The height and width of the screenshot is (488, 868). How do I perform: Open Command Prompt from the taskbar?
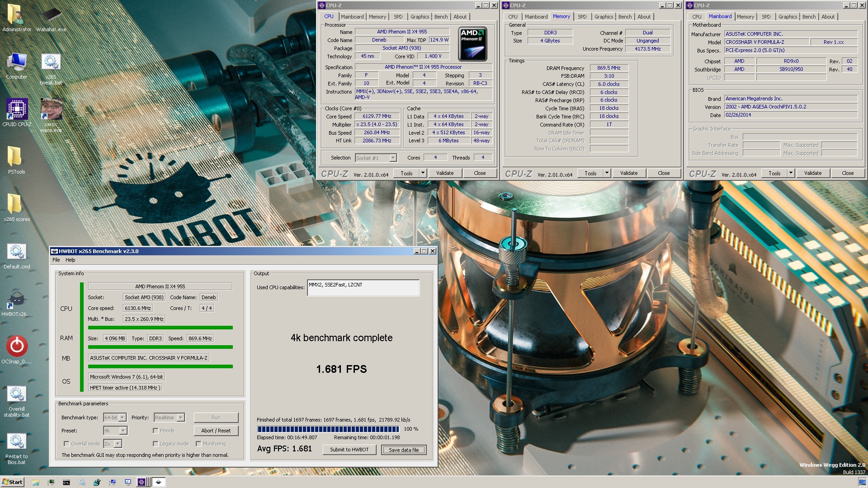pos(66,482)
